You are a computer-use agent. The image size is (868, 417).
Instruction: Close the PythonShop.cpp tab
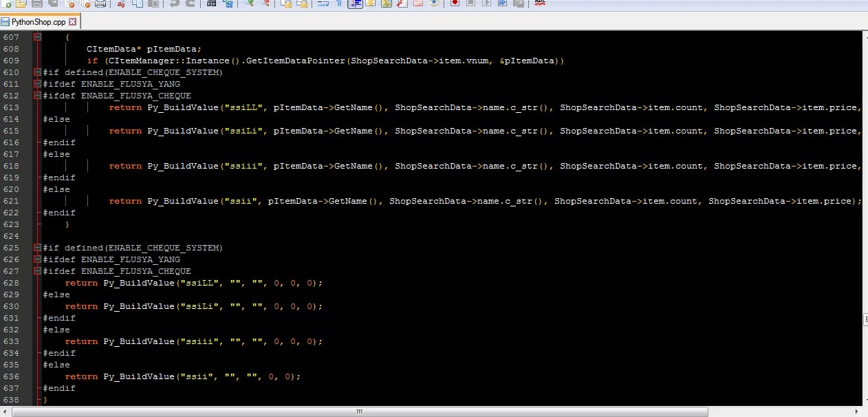point(72,21)
